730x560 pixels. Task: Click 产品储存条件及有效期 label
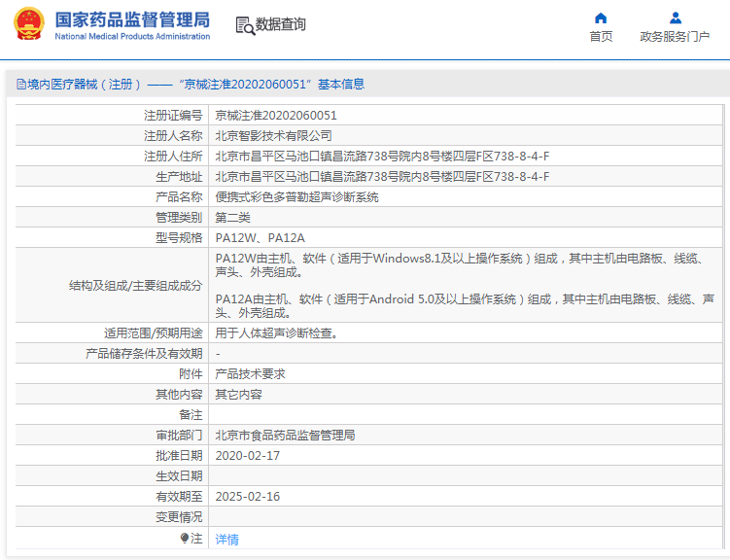tap(144, 354)
